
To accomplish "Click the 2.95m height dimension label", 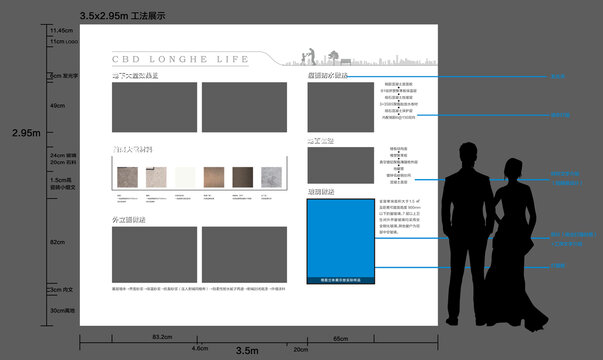I will [x=26, y=133].
